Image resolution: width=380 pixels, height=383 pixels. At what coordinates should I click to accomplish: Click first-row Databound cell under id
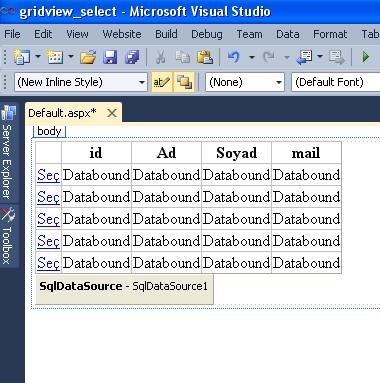click(96, 175)
